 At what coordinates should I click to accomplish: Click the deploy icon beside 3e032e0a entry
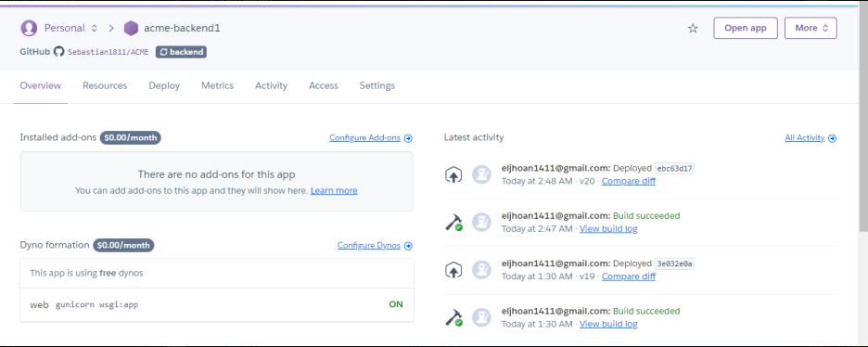[453, 270]
